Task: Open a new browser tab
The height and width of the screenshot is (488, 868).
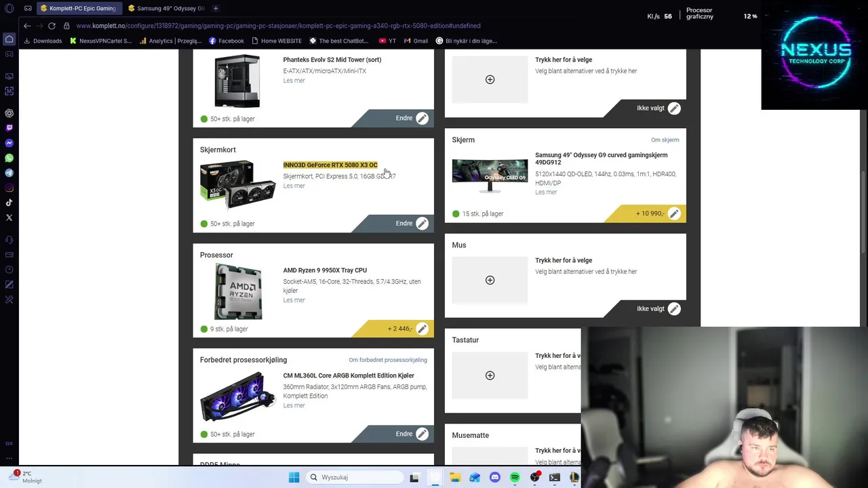Action: 216,8
